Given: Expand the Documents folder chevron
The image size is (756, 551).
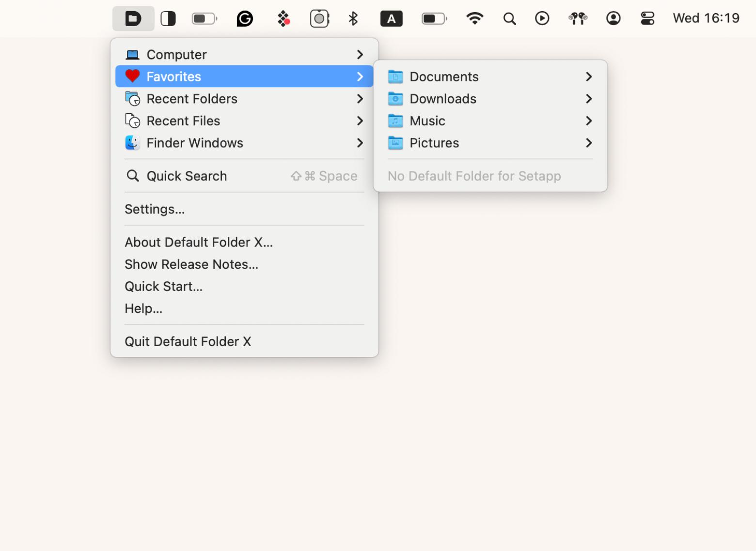Looking at the screenshot, I should [589, 77].
